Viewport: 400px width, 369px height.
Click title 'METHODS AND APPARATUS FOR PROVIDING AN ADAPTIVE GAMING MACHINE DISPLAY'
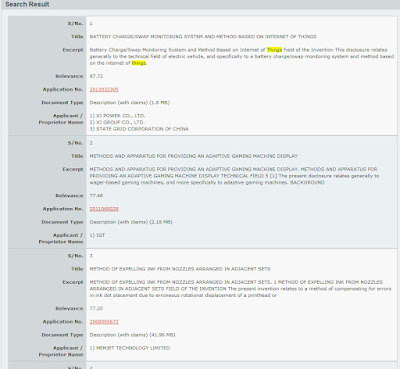click(x=194, y=156)
